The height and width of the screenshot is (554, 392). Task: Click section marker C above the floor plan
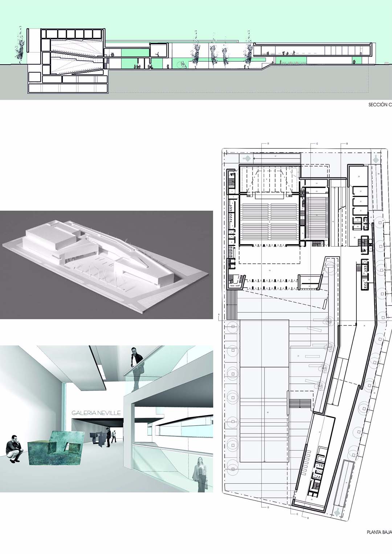[317, 144]
